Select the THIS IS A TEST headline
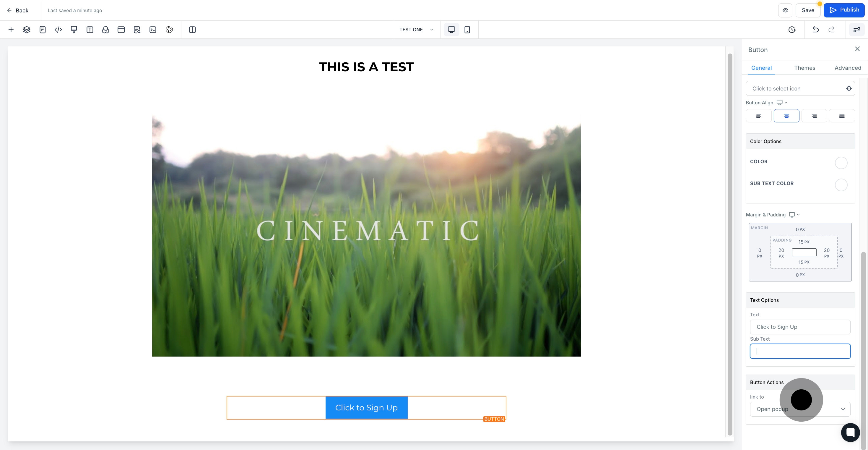Screen dimensions: 868x450 [366, 67]
